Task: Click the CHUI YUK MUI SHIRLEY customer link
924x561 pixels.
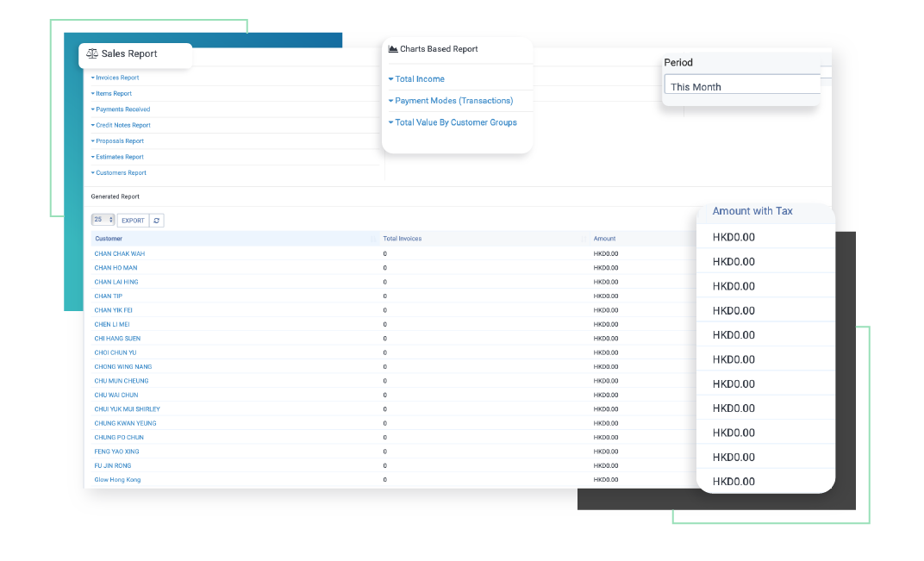Action: tap(127, 409)
